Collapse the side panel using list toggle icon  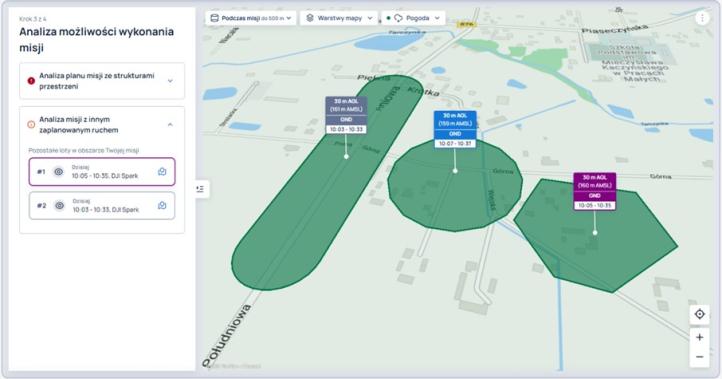(200, 189)
